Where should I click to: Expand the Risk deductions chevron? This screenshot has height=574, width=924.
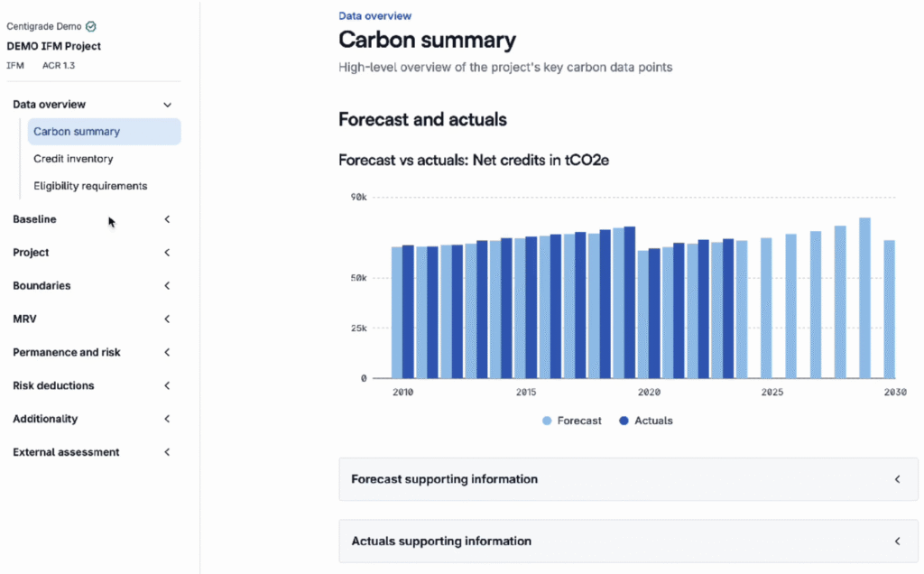167,386
